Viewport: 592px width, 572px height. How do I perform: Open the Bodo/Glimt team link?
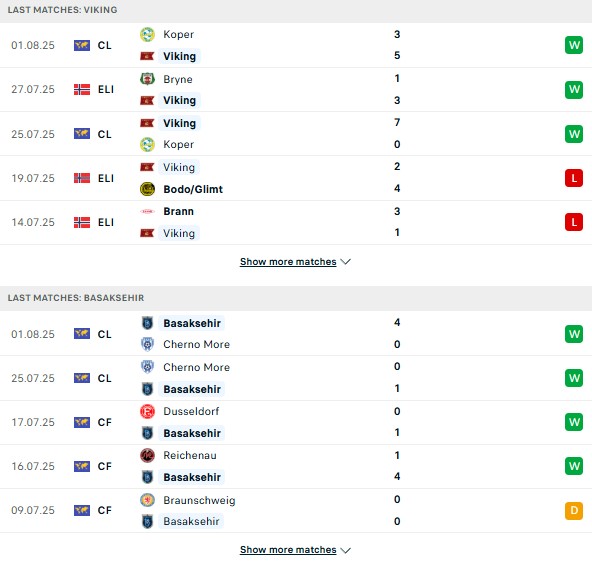[x=193, y=189]
